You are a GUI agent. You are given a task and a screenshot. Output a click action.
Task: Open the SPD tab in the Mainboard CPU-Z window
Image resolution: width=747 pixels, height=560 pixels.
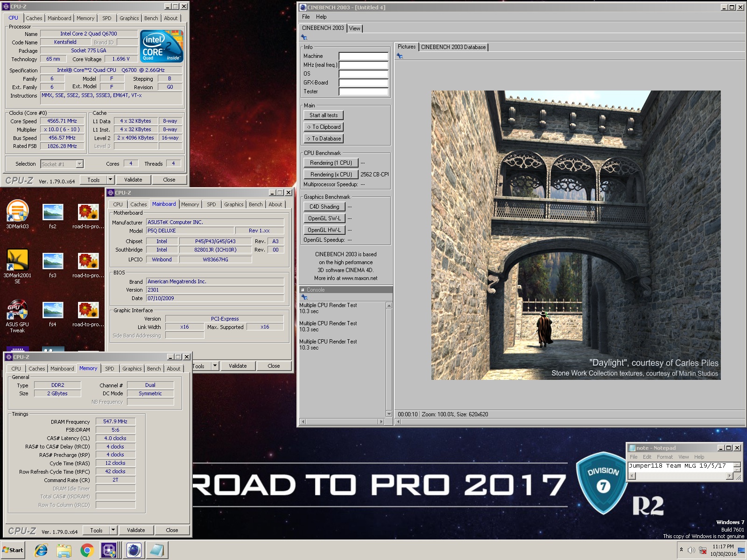pos(211,204)
